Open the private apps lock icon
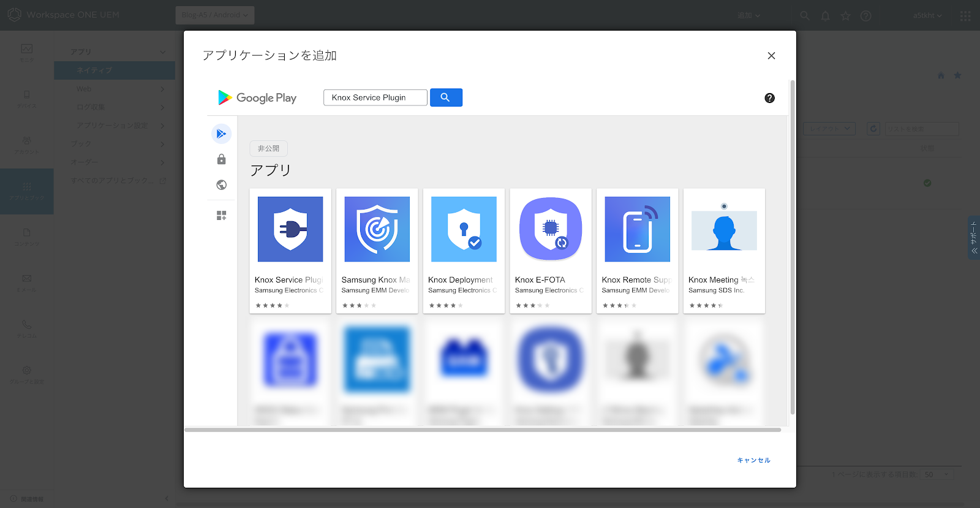 (222, 159)
